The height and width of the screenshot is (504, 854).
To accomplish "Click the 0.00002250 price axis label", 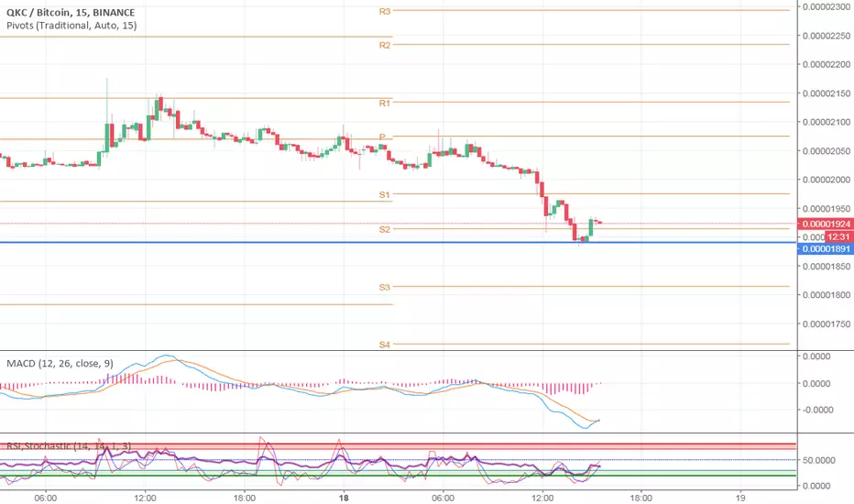I will 827,36.
